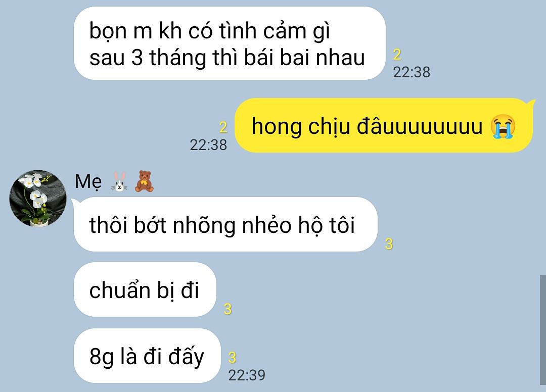Tap unread count 2 beside first message
This screenshot has width=546, height=392.
(x=397, y=55)
